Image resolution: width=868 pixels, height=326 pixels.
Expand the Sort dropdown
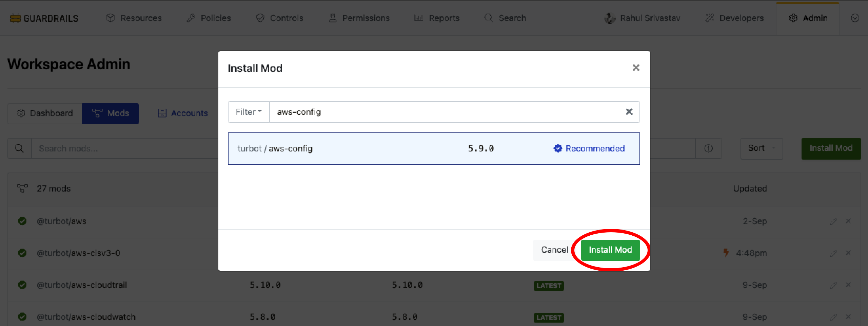click(761, 148)
